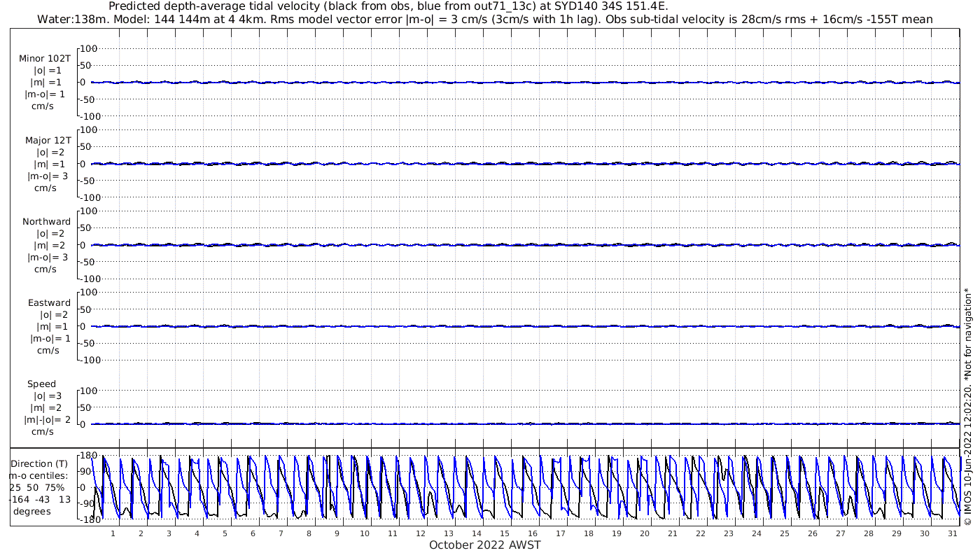The image size is (980, 560).
Task: Click the '180' tick of Direction panel
Action: click(88, 456)
